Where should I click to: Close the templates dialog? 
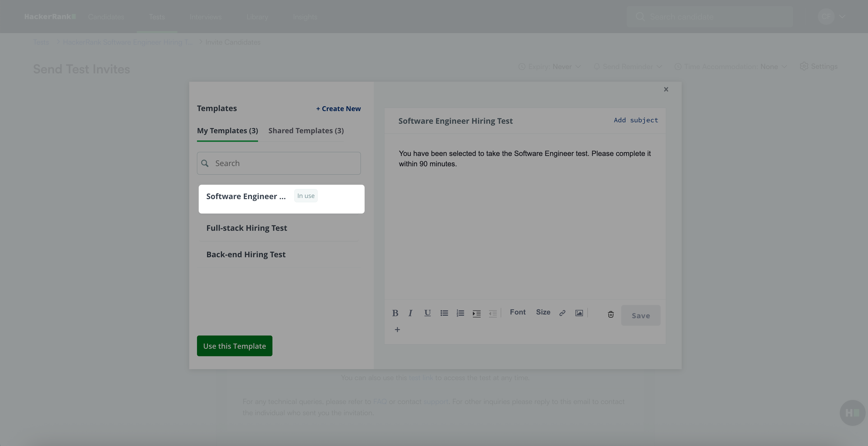coord(666,89)
